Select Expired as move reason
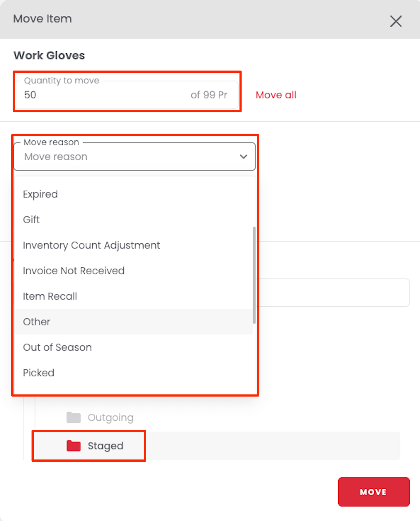The width and height of the screenshot is (420, 521). point(40,194)
